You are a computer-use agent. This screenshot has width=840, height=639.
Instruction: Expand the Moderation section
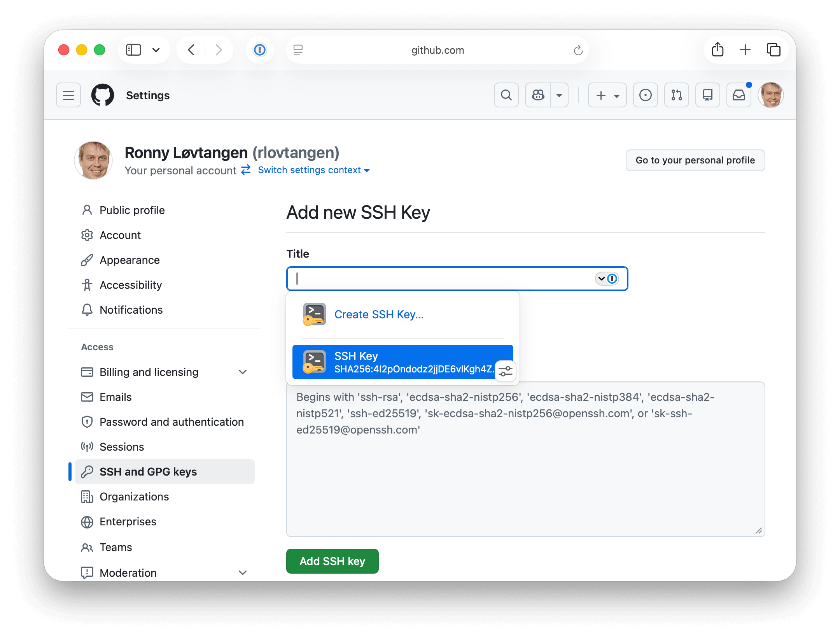coord(243,572)
